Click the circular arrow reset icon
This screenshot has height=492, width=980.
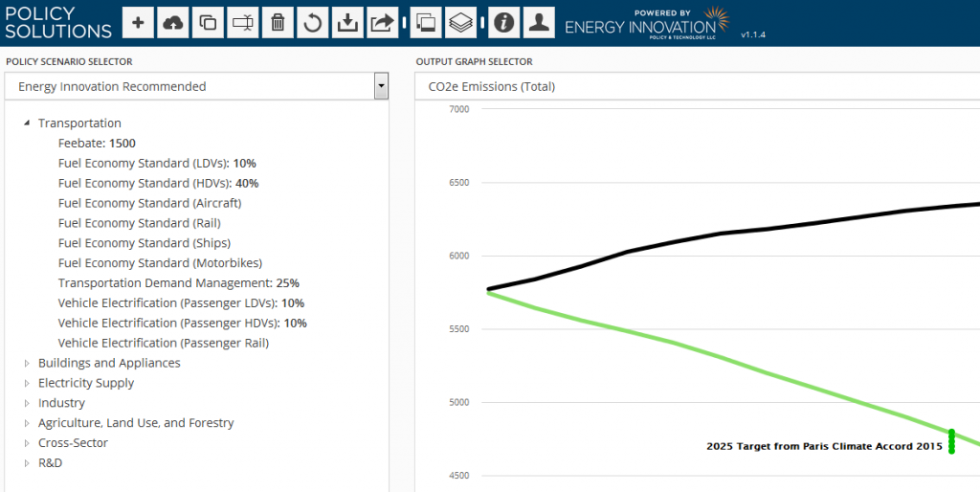point(312,22)
